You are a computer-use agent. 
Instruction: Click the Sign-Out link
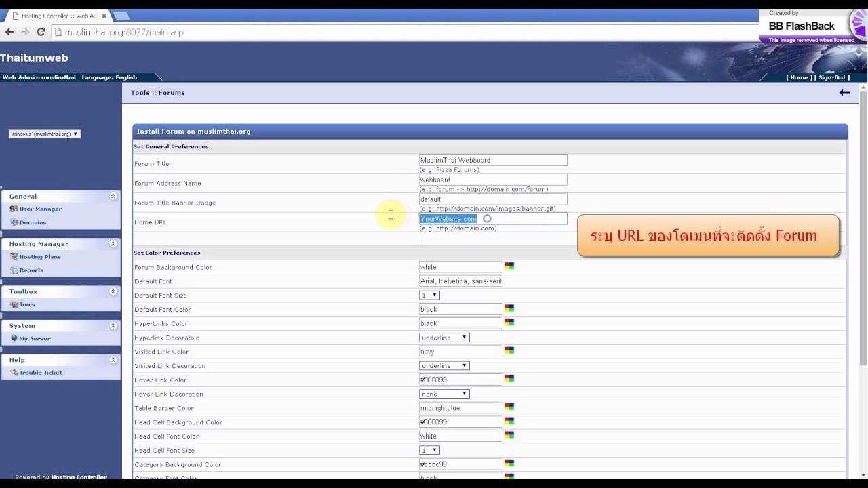pos(832,77)
